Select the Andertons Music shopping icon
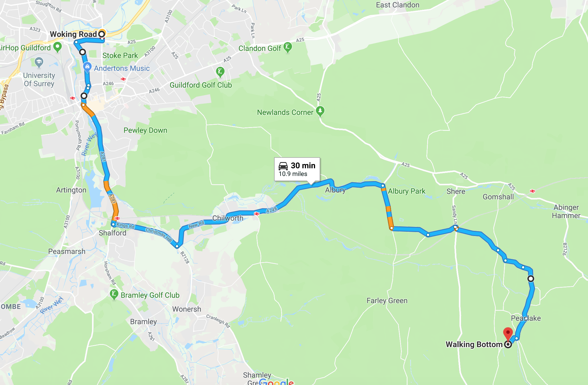This screenshot has height=385, width=588. [x=87, y=67]
